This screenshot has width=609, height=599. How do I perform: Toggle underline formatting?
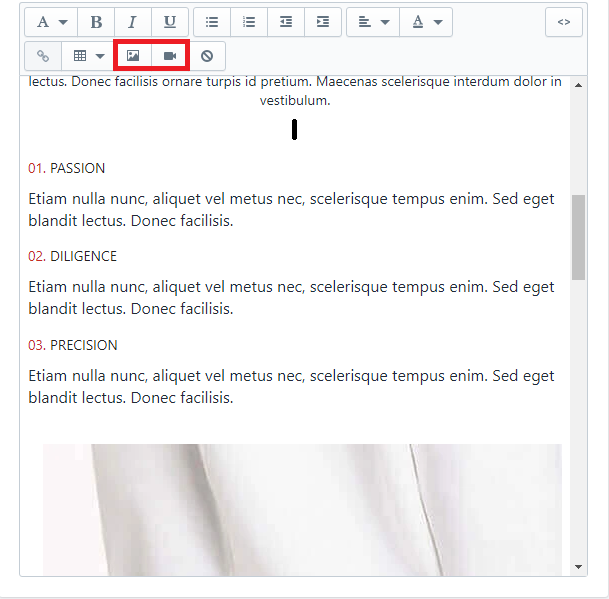(x=170, y=22)
